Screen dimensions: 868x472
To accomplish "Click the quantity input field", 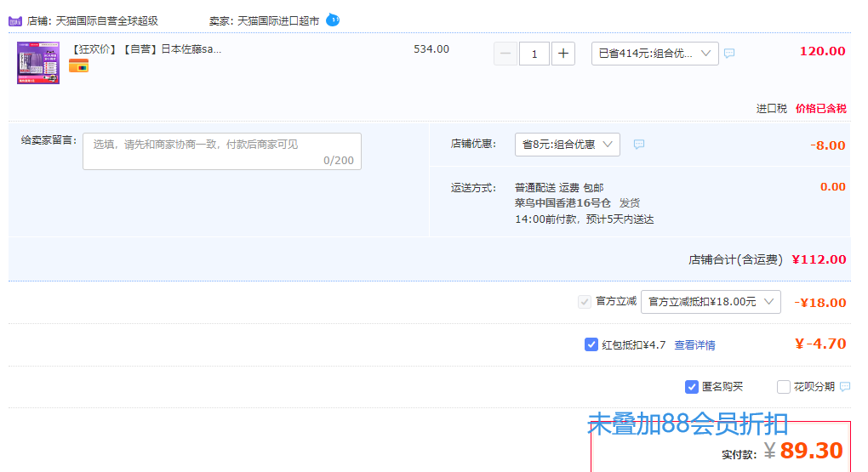I will tap(534, 54).
